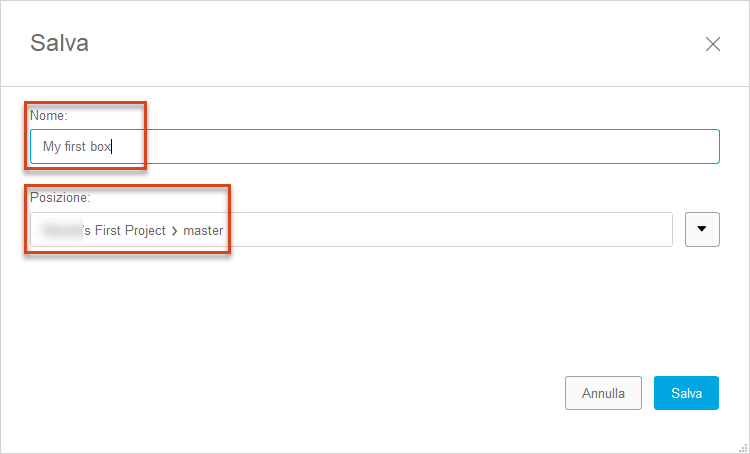Image resolution: width=750 pixels, height=454 pixels.
Task: Open the Posizione dropdown arrow button
Action: point(702,229)
